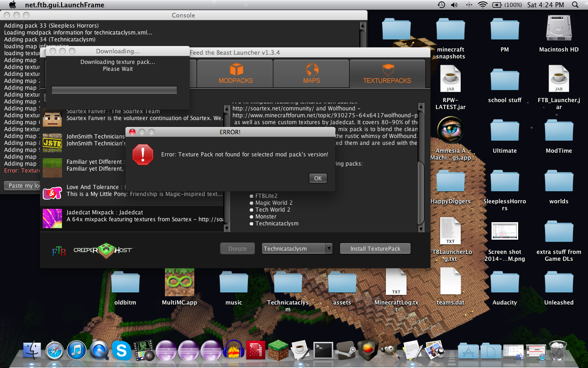This screenshot has width=588, height=368.
Task: Select the school stuff folder
Action: [x=505, y=80]
